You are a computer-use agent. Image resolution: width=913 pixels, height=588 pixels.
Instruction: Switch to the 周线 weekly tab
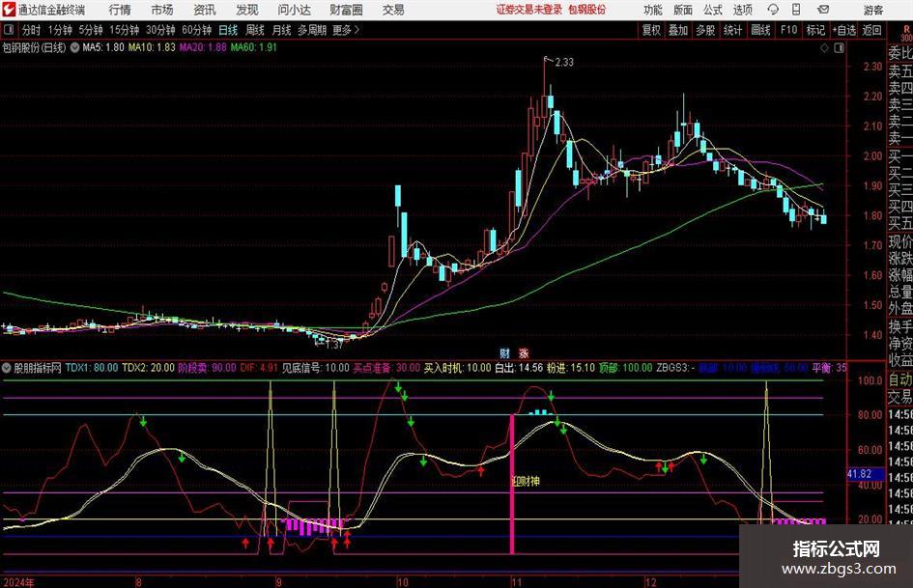(255, 30)
